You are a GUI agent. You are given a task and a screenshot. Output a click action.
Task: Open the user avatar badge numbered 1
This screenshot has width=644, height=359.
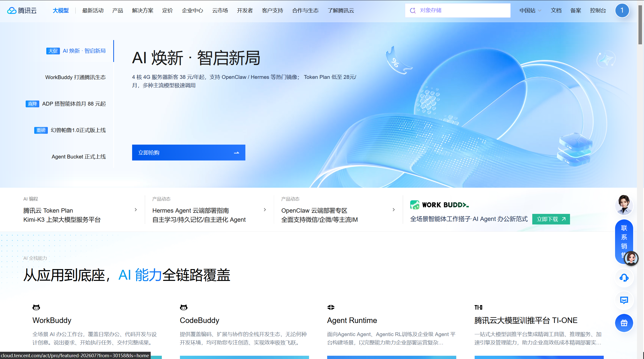click(622, 10)
